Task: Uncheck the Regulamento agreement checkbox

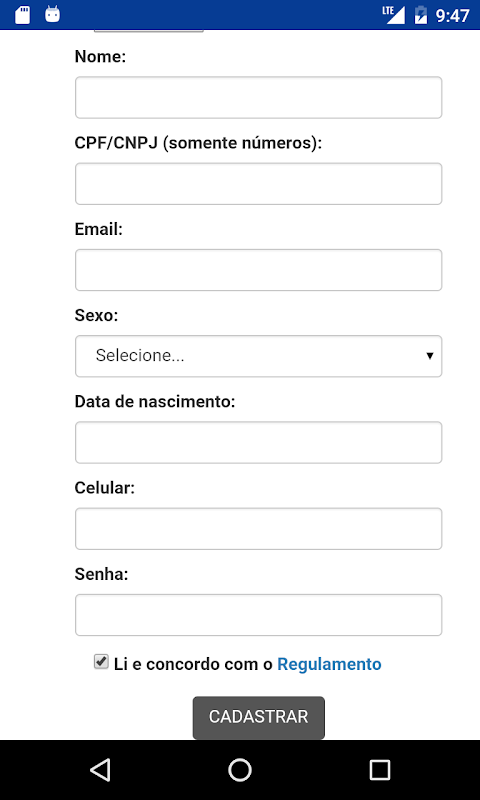Action: (101, 662)
